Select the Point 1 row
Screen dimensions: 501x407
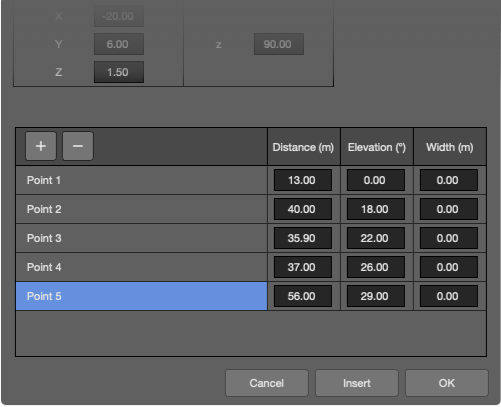point(141,180)
